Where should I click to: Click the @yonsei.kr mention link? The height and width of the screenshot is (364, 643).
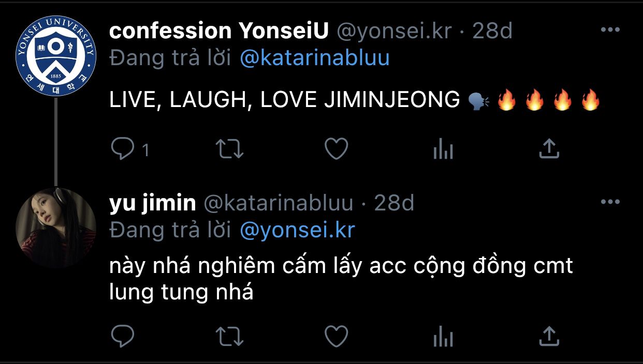tap(298, 231)
